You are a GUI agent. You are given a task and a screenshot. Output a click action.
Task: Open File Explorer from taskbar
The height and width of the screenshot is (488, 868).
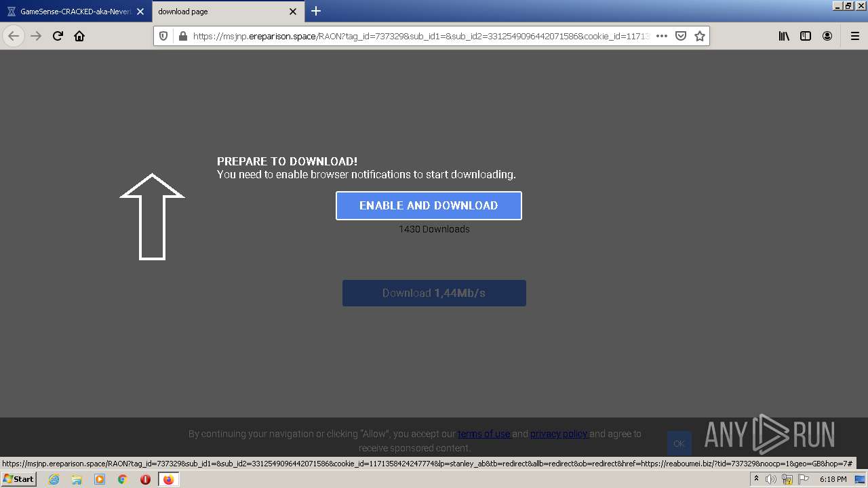pyautogui.click(x=77, y=479)
